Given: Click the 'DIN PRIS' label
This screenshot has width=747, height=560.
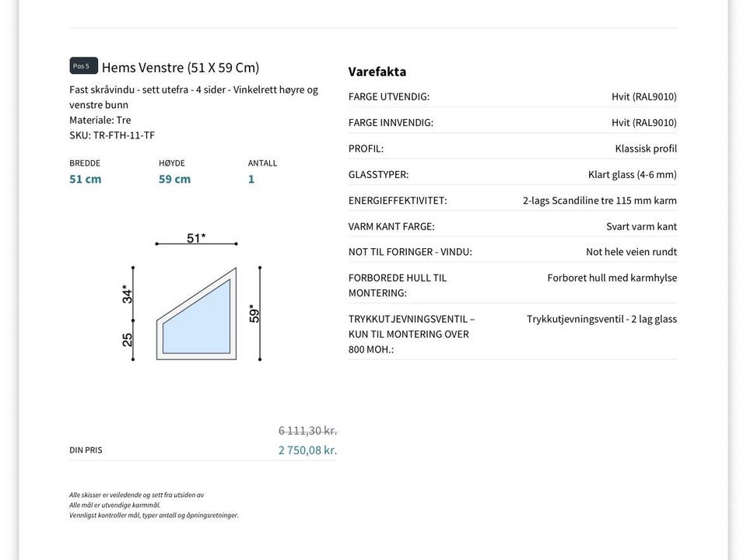Looking at the screenshot, I should [86, 450].
